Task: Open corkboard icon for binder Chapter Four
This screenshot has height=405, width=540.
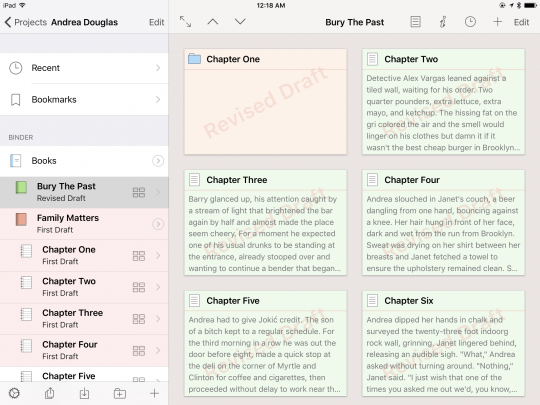Action: tap(139, 351)
